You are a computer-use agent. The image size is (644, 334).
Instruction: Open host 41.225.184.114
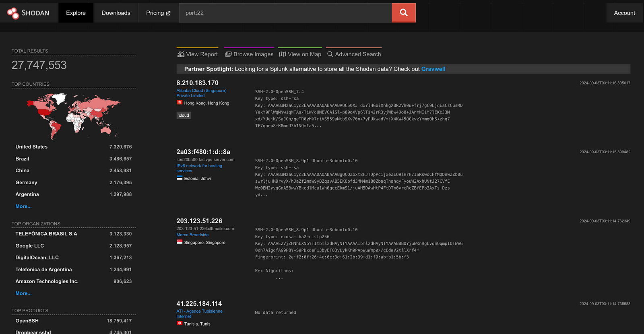(199, 304)
